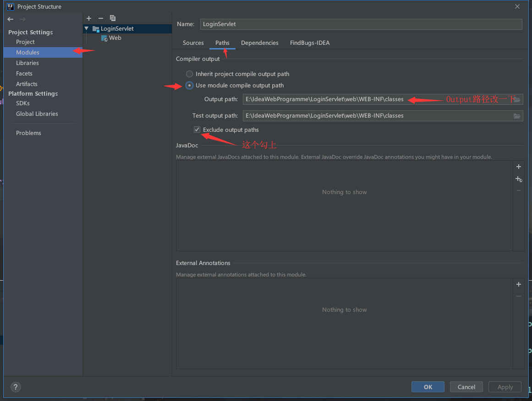This screenshot has height=401, width=532.
Task: Add external annotation with plus icon
Action: (518, 284)
